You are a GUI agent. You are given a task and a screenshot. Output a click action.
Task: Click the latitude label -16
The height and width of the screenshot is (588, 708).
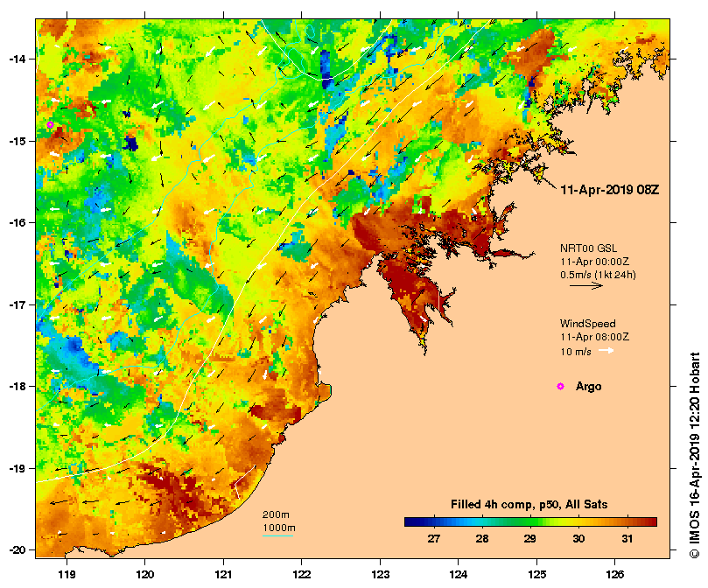pos(18,222)
